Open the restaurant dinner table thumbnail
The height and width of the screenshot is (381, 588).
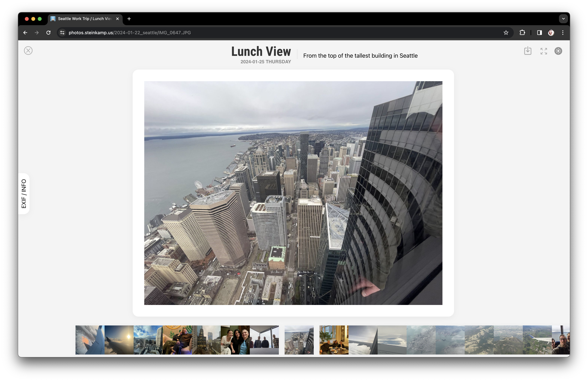click(x=334, y=340)
